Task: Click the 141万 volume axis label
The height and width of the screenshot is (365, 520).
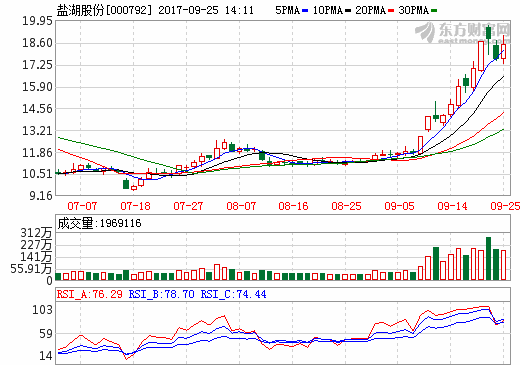Action: point(36,257)
